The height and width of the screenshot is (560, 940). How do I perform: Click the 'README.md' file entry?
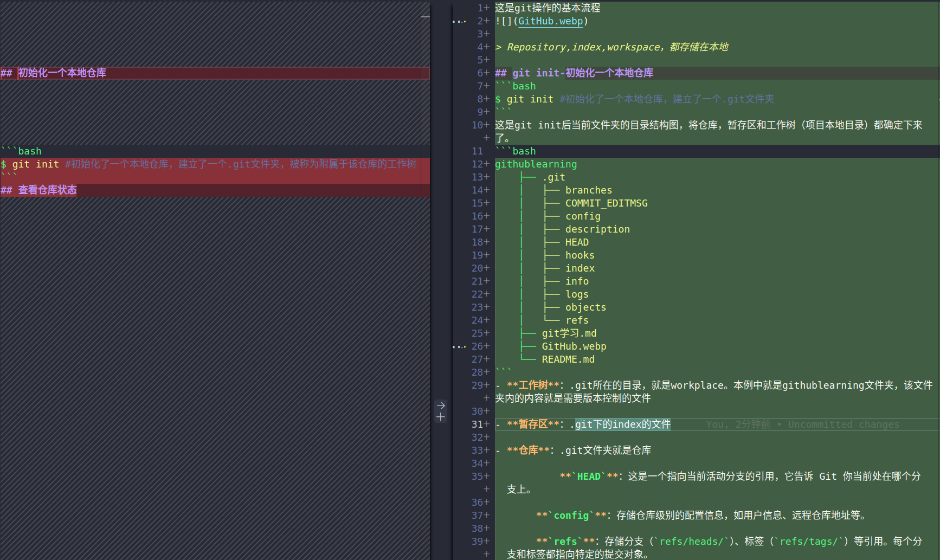(x=568, y=359)
